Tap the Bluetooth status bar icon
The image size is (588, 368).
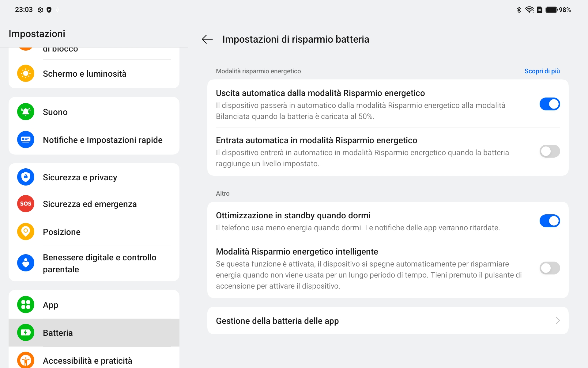pos(519,10)
